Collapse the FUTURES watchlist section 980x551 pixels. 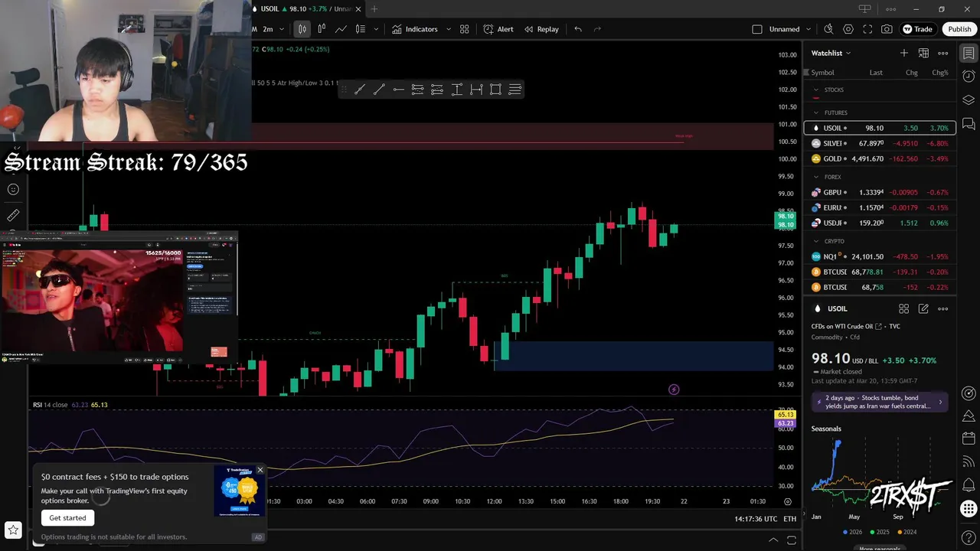816,112
